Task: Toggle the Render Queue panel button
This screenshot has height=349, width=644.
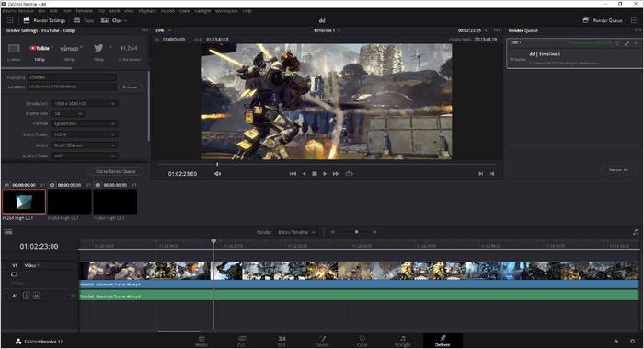Action: pos(603,20)
